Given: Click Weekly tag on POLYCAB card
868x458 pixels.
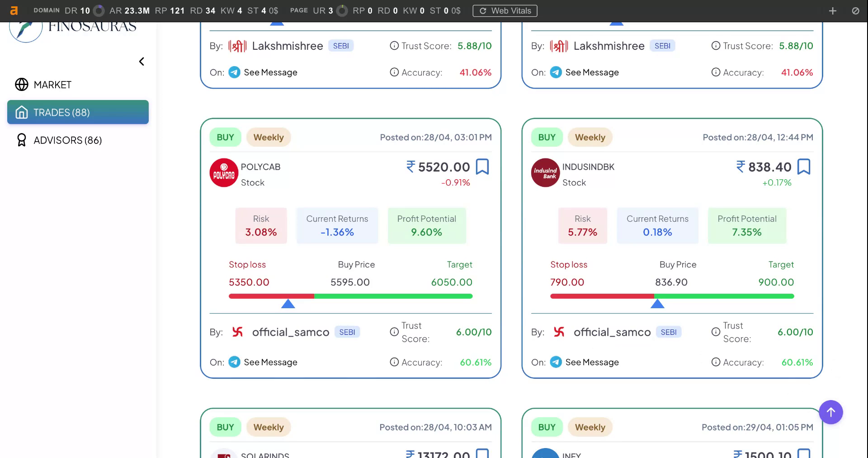Looking at the screenshot, I should 269,138.
